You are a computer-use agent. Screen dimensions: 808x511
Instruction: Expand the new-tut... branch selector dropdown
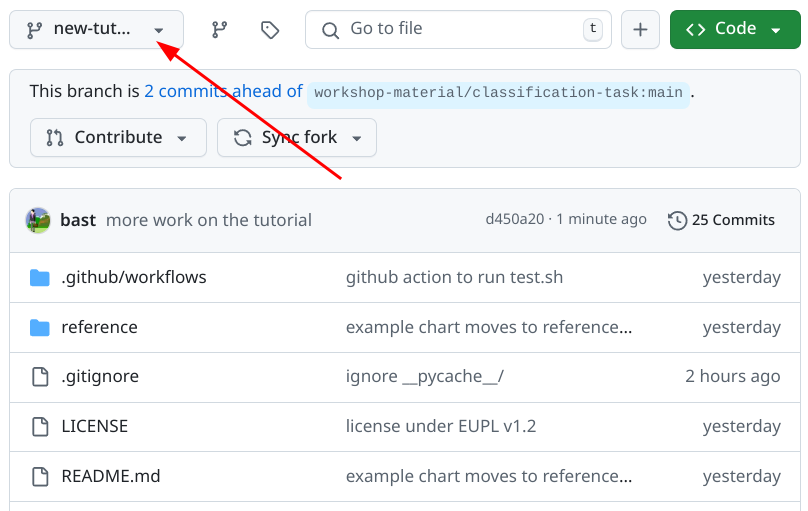pyautogui.click(x=96, y=30)
